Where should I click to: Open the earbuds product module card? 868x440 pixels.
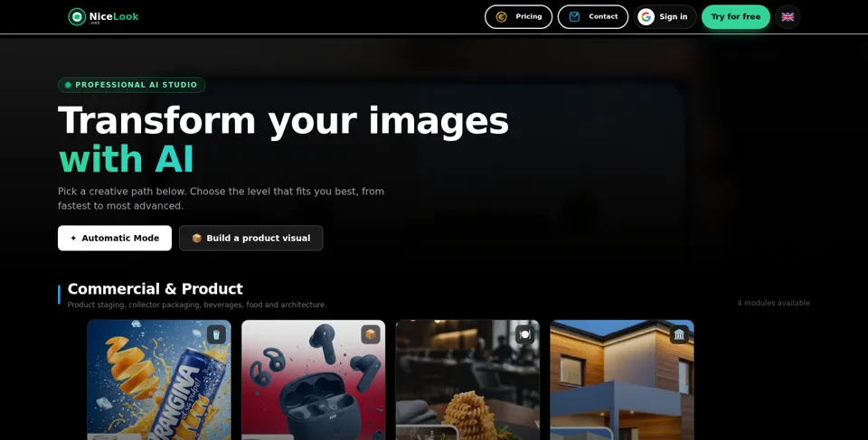coord(314,379)
